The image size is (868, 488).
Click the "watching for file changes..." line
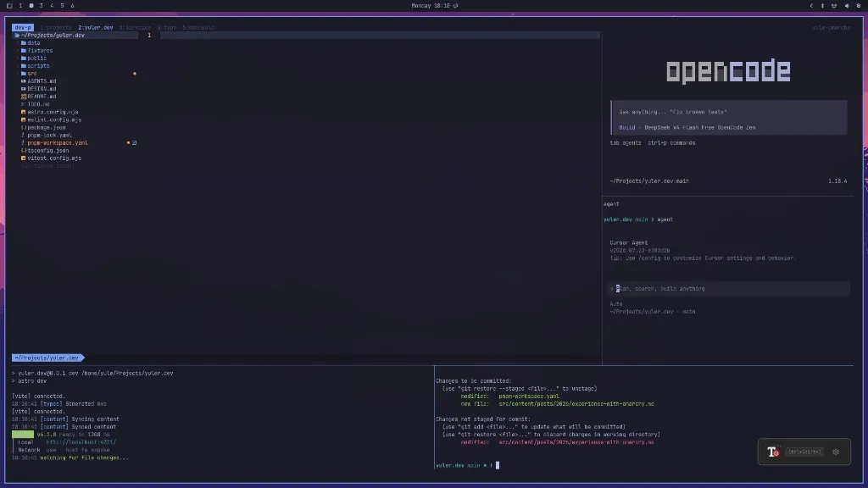coord(84,457)
